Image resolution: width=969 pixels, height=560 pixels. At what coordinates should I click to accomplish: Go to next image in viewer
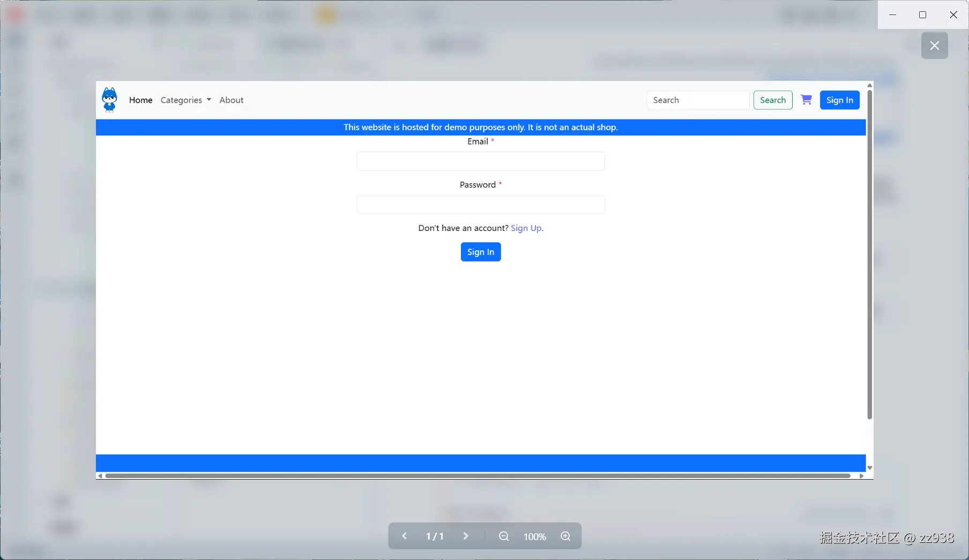pos(466,536)
